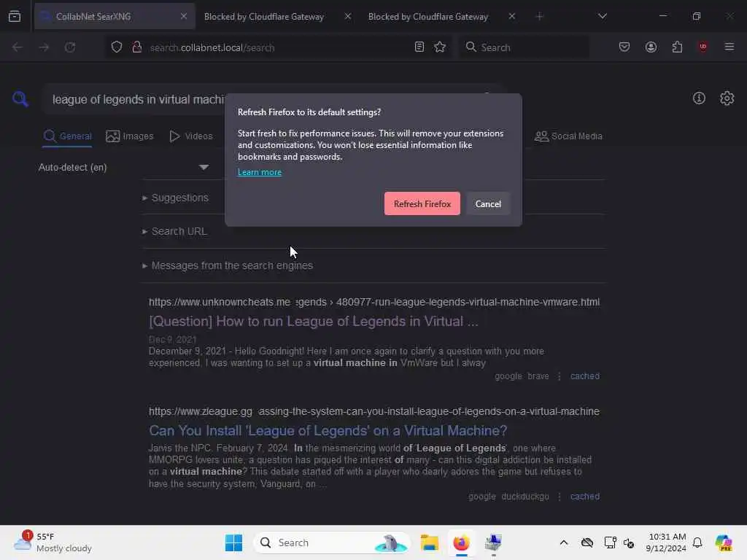Open a new tab with plus icon

pos(539,17)
